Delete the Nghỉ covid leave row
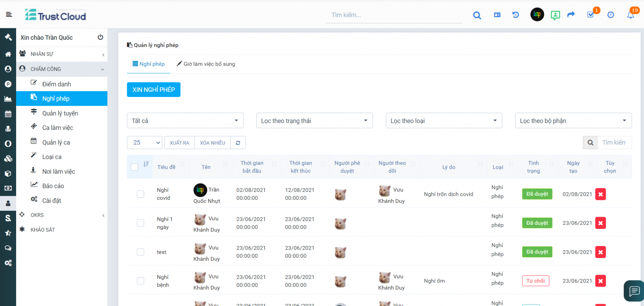644x306 pixels. coord(601,194)
